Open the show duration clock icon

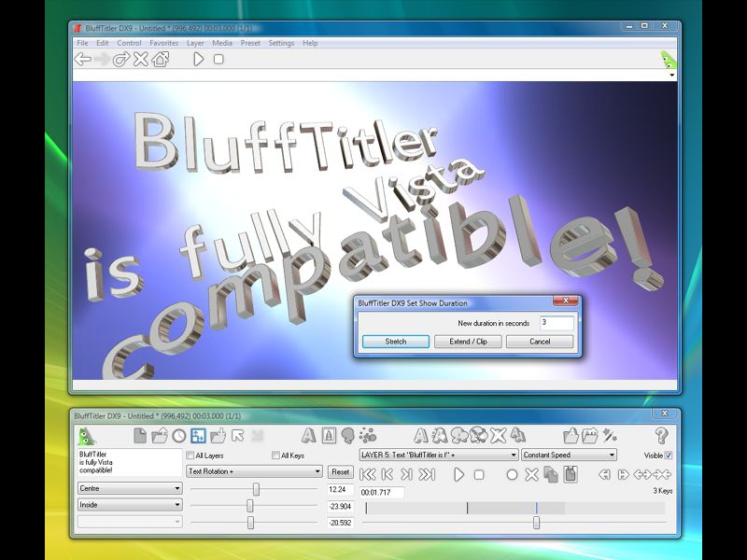[178, 435]
